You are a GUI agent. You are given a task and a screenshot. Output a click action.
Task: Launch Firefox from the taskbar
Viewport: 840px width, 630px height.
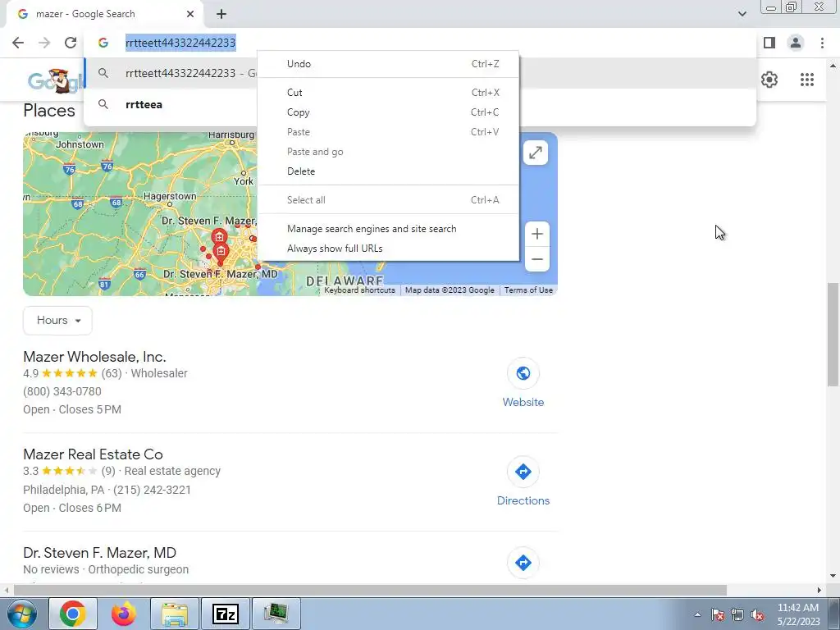tap(123, 614)
